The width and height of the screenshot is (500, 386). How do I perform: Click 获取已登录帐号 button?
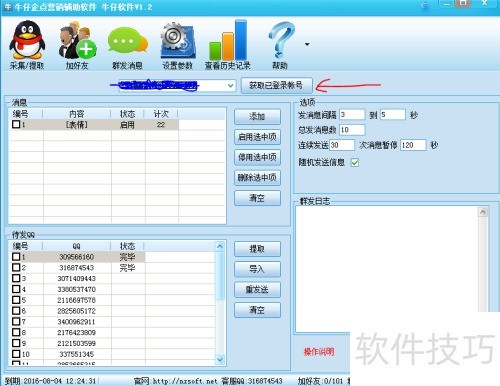click(276, 85)
